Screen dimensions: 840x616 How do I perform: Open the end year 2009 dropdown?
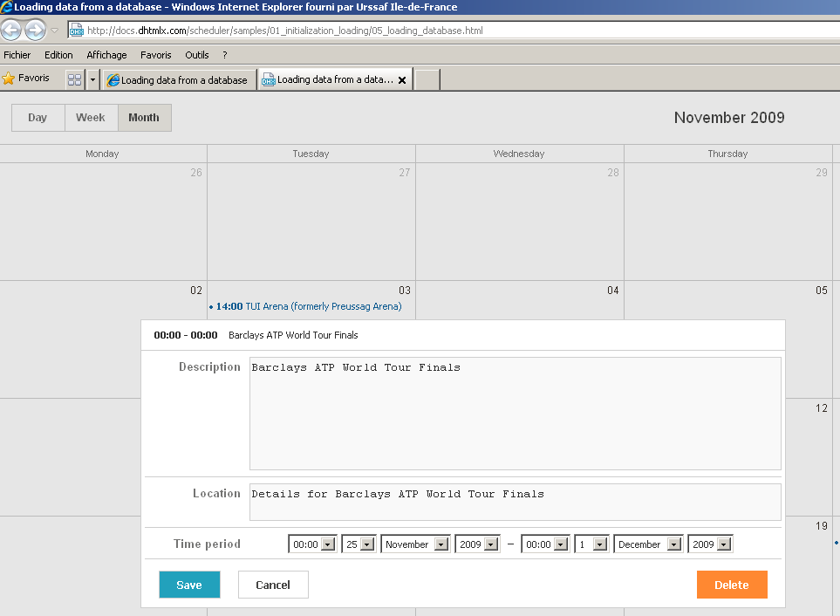pyautogui.click(x=710, y=544)
